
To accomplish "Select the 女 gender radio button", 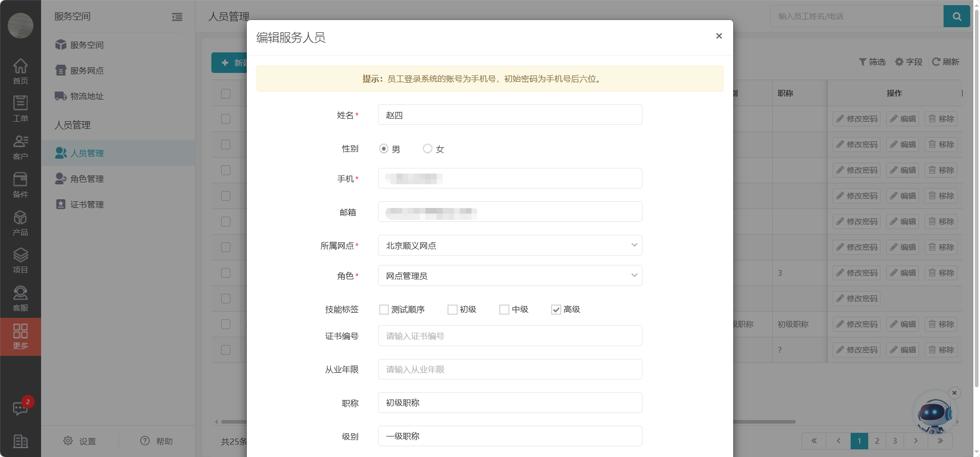I will tap(427, 148).
